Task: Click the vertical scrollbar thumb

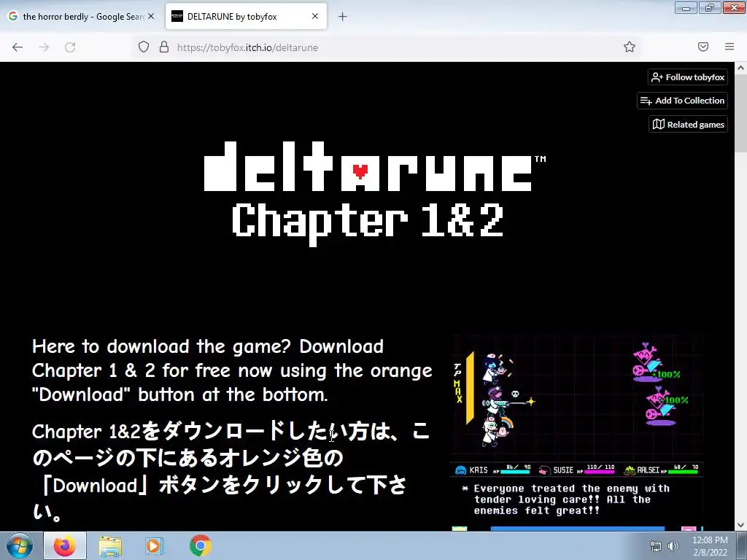Action: coord(740,114)
